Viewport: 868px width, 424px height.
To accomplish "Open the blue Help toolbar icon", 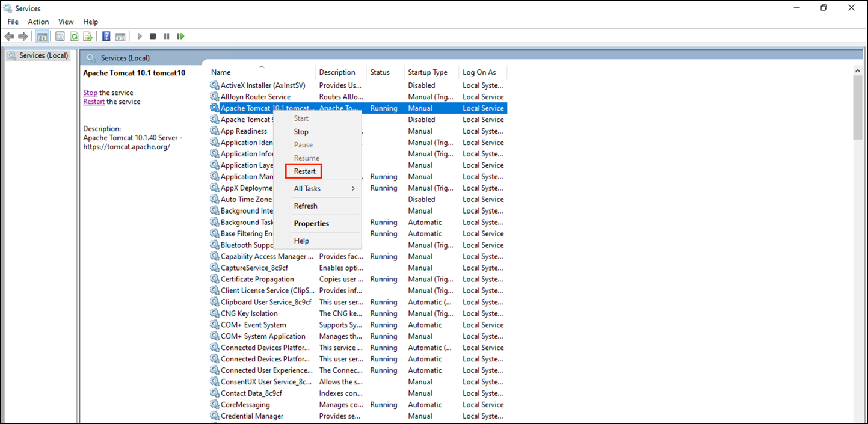I will [x=106, y=37].
